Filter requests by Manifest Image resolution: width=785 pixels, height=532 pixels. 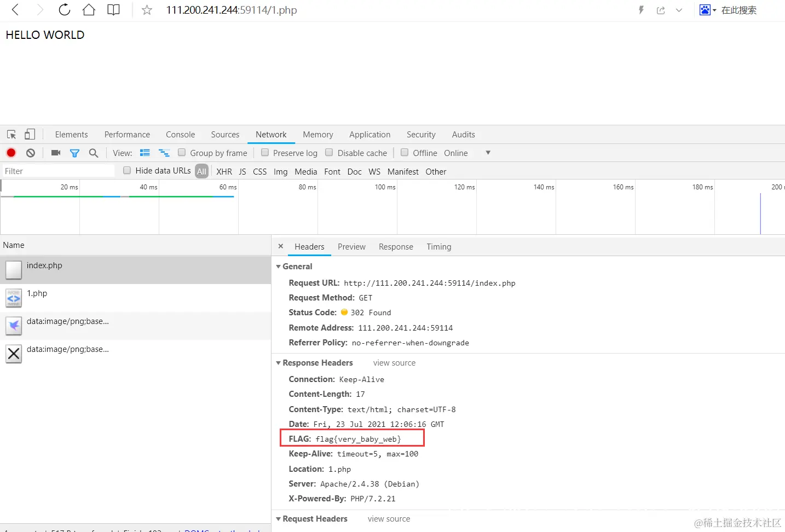pos(403,172)
